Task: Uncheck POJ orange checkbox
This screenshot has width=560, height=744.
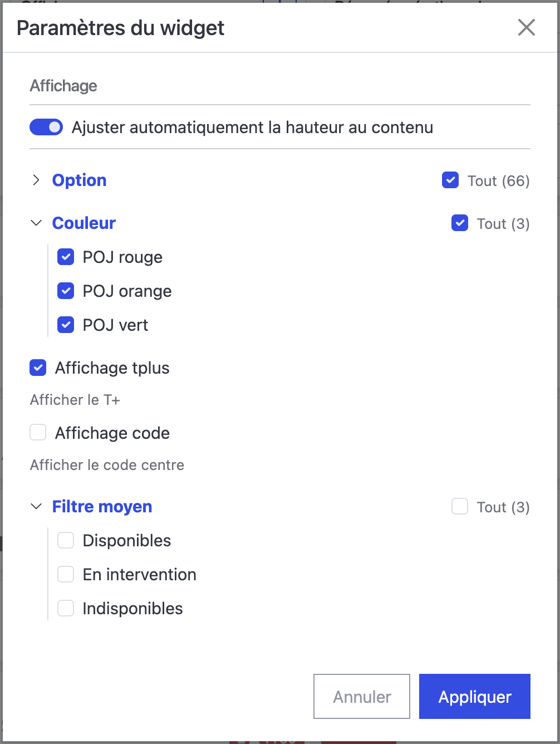Action: (66, 291)
